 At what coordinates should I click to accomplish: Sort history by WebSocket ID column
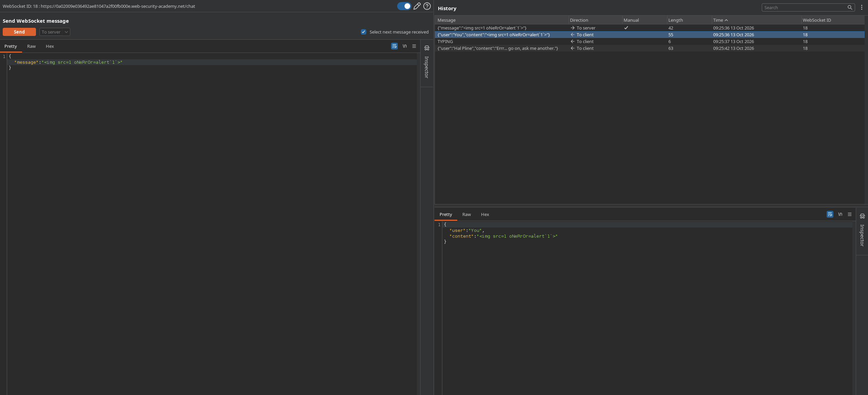[x=833, y=20]
